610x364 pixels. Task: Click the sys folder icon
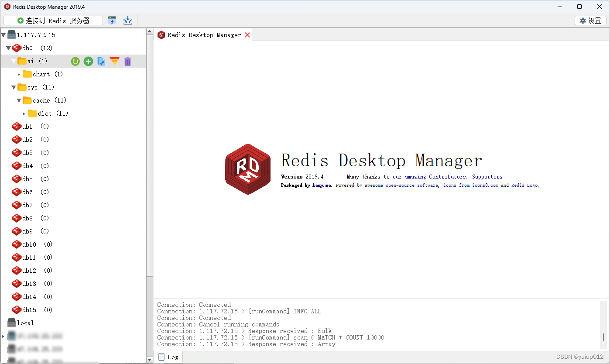(22, 87)
